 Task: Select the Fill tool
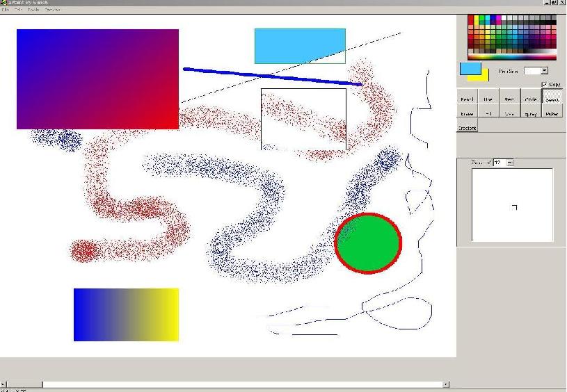tap(488, 113)
